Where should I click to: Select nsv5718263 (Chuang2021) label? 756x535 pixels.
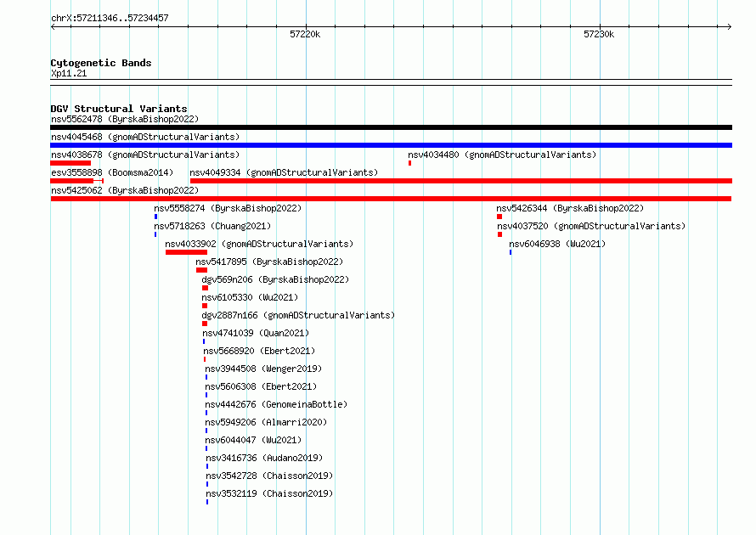[212, 226]
